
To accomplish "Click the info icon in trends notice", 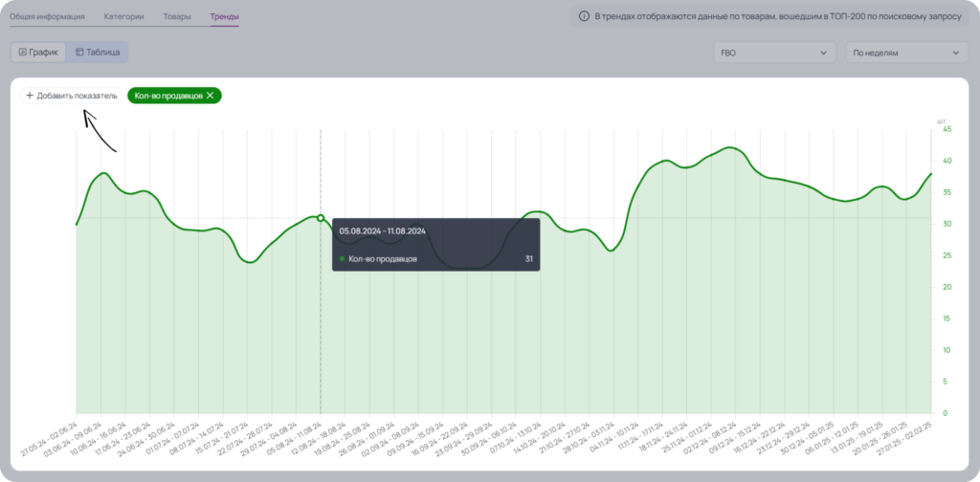I will (585, 17).
